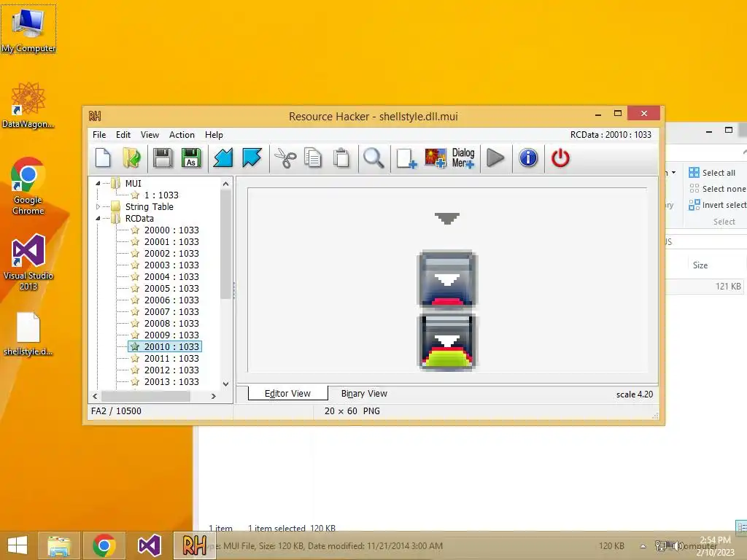
Task: Open the Dialog Merge toolbar button
Action: click(x=463, y=158)
